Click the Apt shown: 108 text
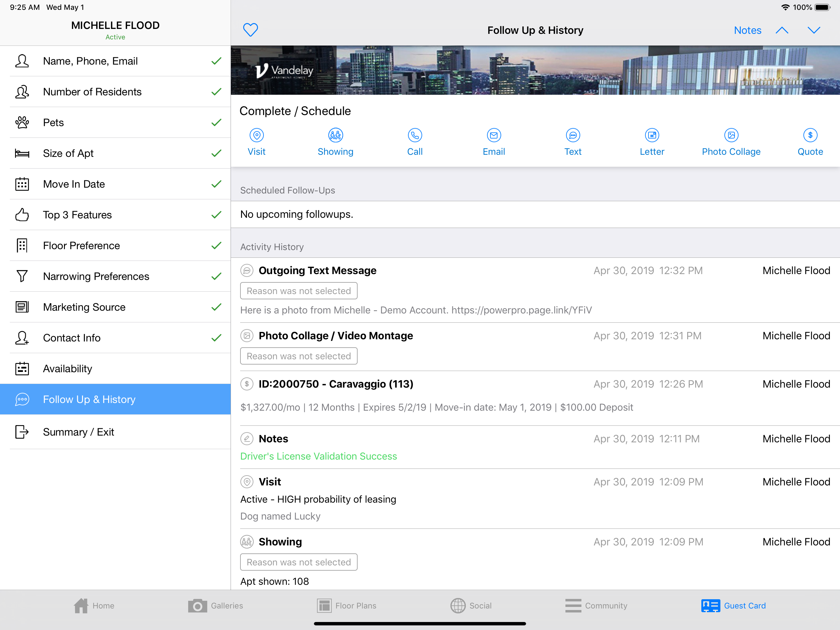This screenshot has height=630, width=840. click(275, 581)
